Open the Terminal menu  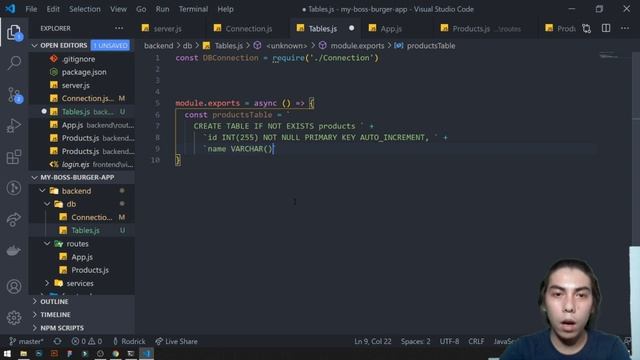193,9
